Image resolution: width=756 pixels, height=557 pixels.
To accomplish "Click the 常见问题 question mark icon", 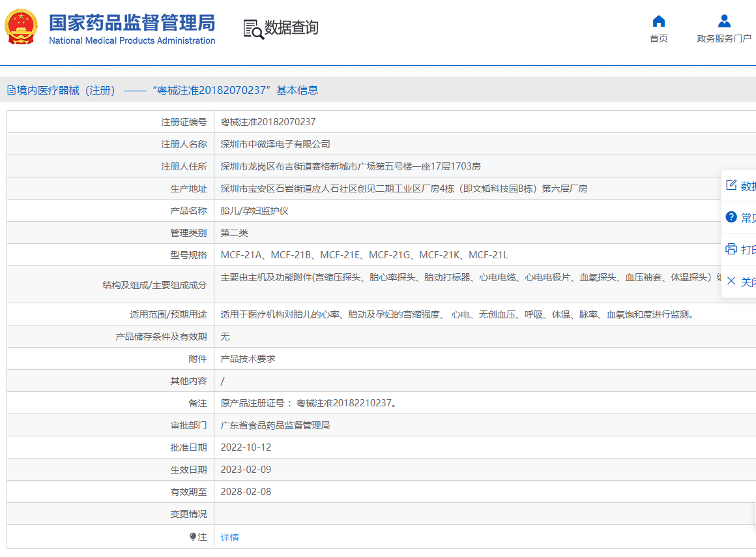I will point(730,217).
